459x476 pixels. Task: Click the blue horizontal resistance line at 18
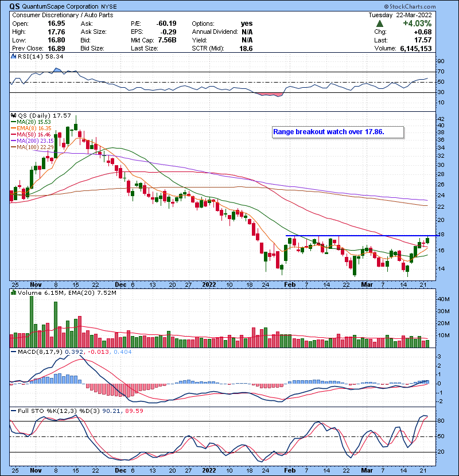361,236
